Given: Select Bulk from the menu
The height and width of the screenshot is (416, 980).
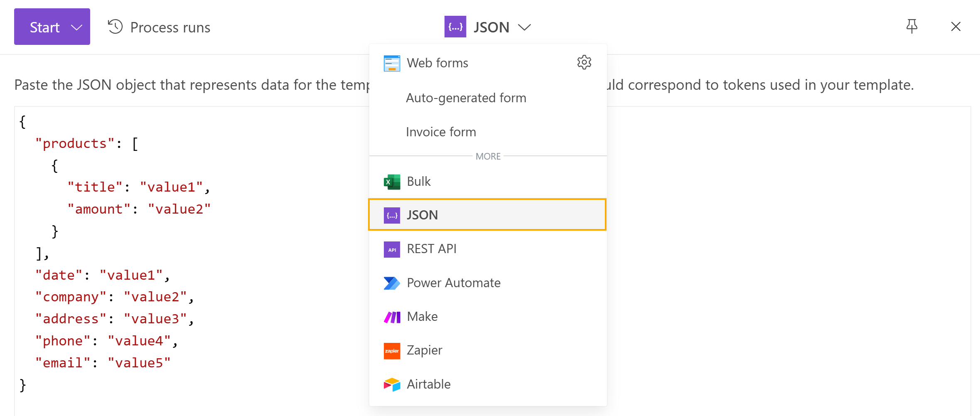Looking at the screenshot, I should (488, 182).
